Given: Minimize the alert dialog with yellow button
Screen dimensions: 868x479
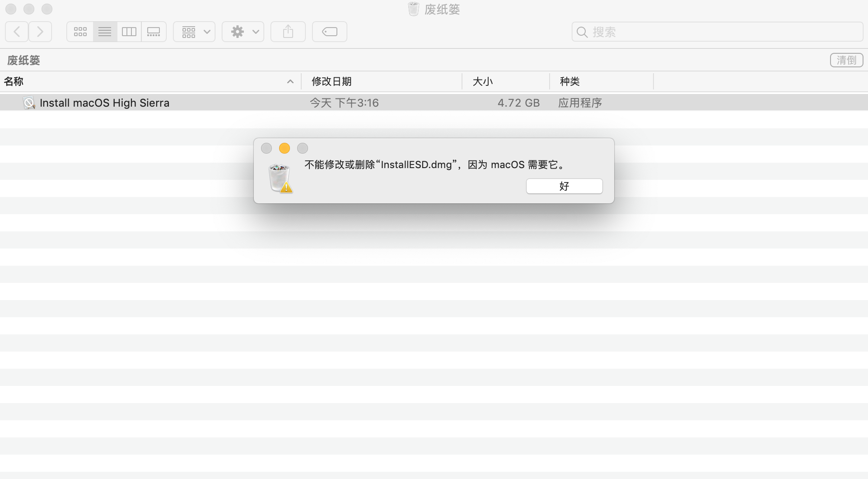Looking at the screenshot, I should point(285,148).
